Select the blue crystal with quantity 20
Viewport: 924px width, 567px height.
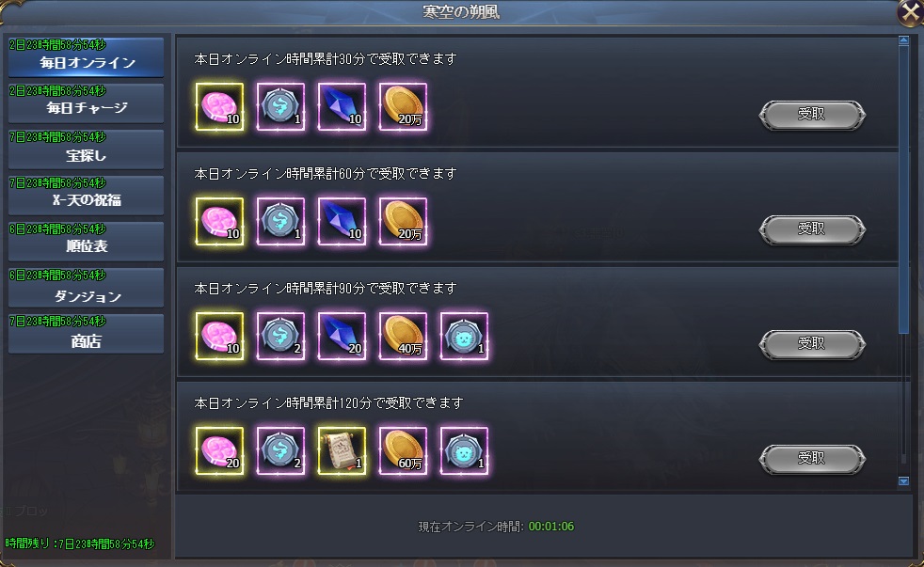(x=342, y=337)
